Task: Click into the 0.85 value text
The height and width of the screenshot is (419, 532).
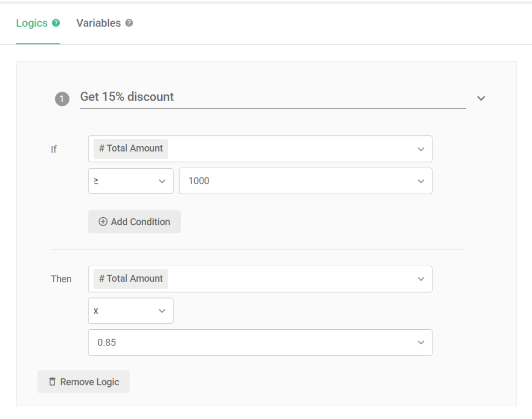Action: (107, 343)
